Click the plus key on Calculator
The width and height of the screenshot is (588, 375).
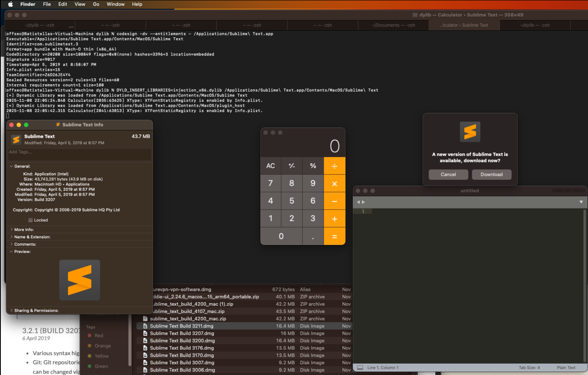335,219
